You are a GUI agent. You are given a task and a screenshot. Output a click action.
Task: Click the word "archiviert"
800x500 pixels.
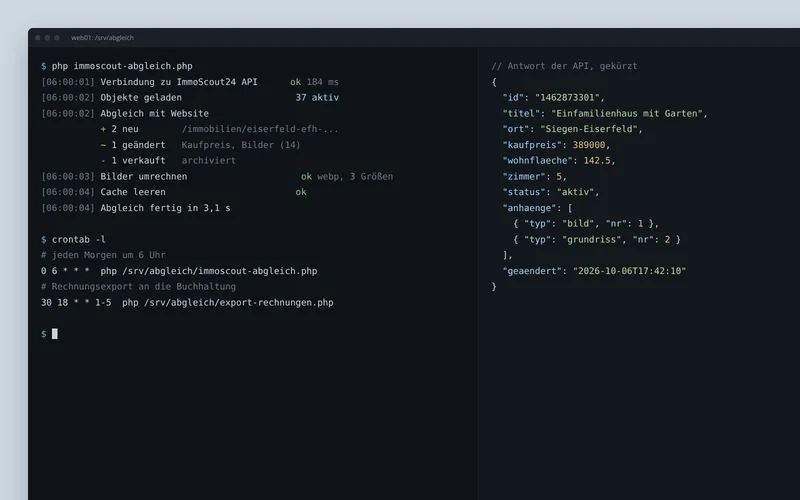pyautogui.click(x=209, y=161)
